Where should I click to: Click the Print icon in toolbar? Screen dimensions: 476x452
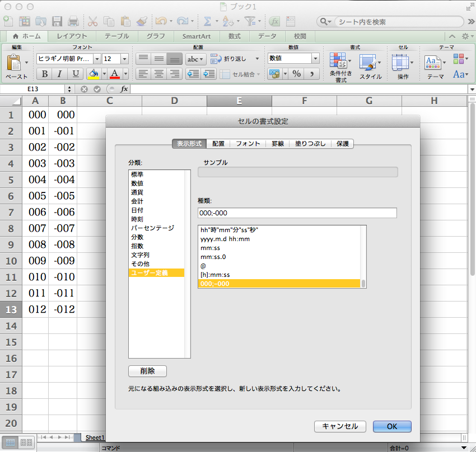coord(73,21)
